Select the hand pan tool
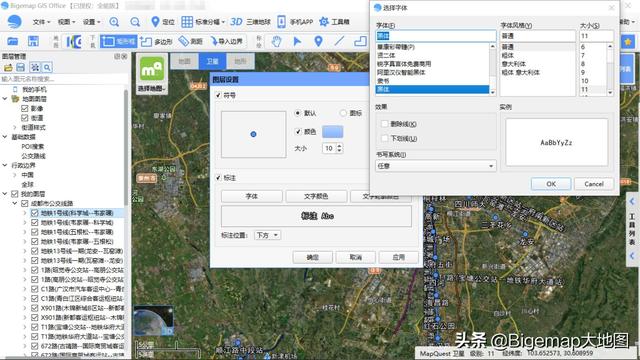This screenshot has width=640, height=360. (277, 41)
